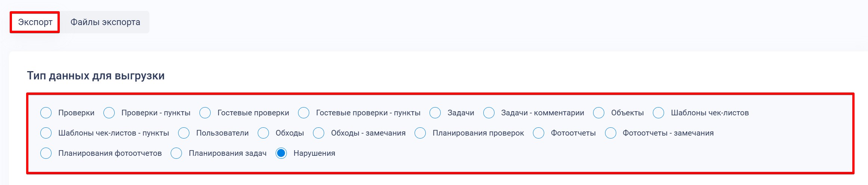Pick Планирования фотоотчетов export type
868x185 pixels.
(x=46, y=153)
